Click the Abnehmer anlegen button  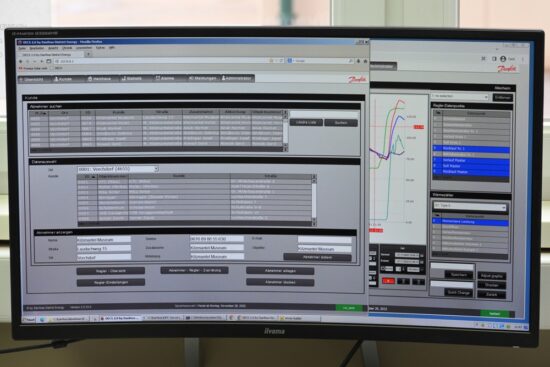pyautogui.click(x=280, y=271)
